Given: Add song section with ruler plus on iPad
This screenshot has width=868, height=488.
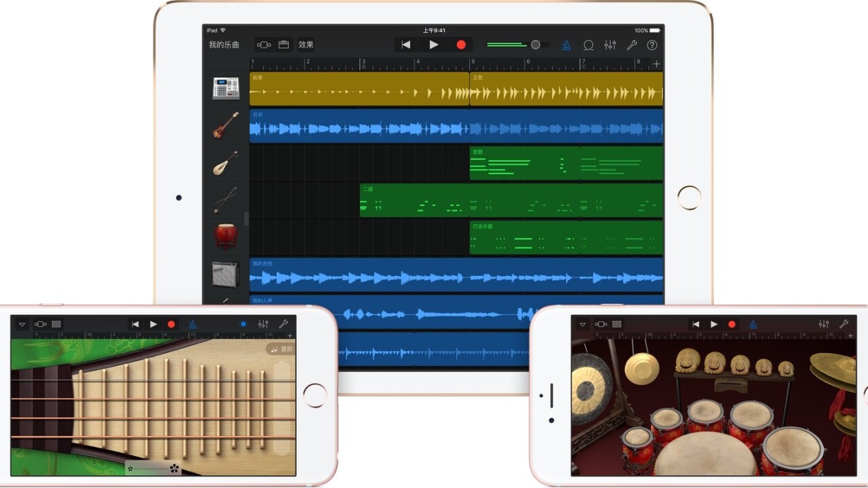Looking at the screenshot, I should 656,64.
